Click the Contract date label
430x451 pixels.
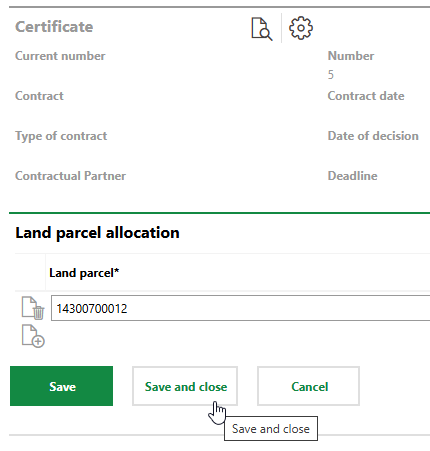click(366, 96)
